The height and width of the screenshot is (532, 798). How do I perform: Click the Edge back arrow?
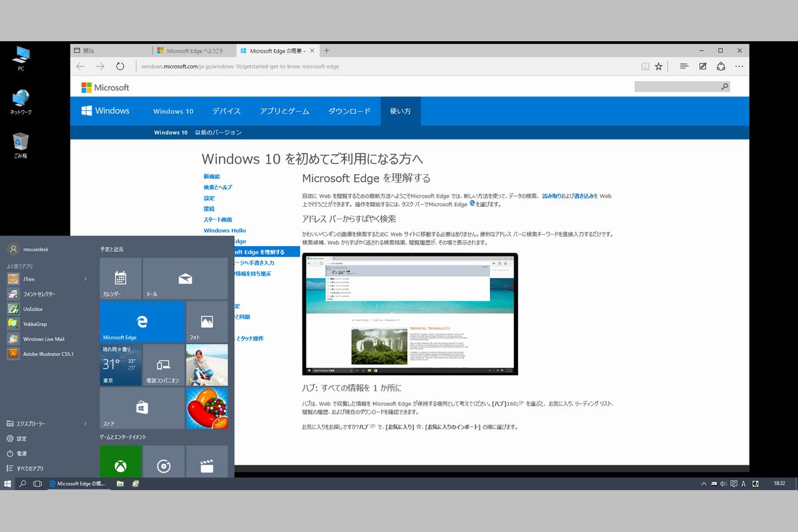click(80, 66)
